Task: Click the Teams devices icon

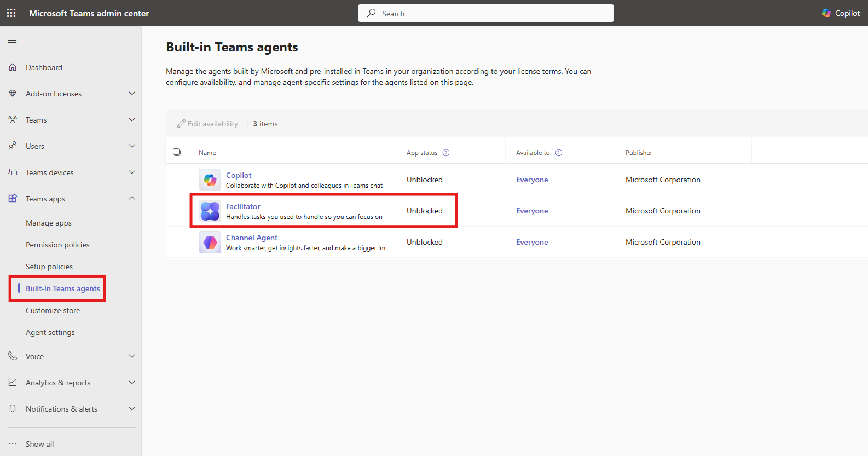Action: click(x=13, y=172)
